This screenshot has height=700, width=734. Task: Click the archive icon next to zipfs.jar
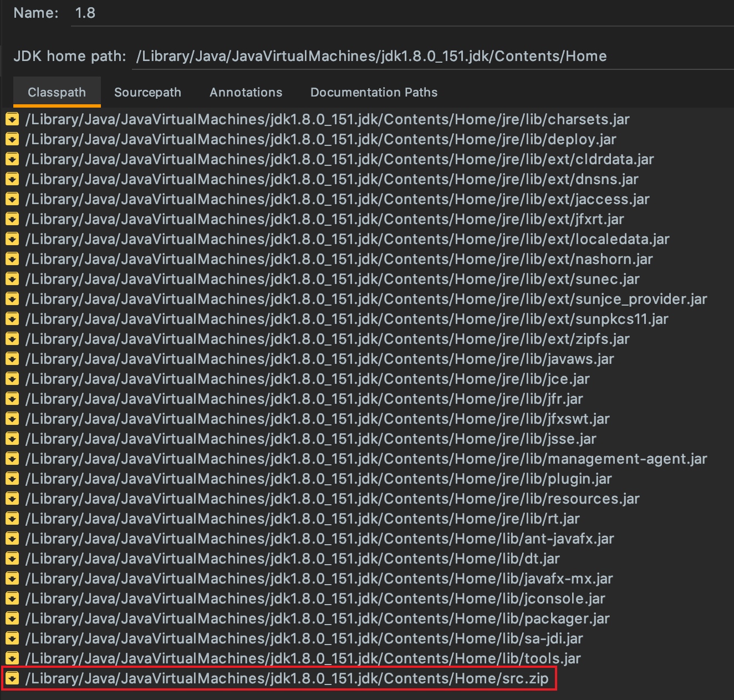(x=12, y=339)
